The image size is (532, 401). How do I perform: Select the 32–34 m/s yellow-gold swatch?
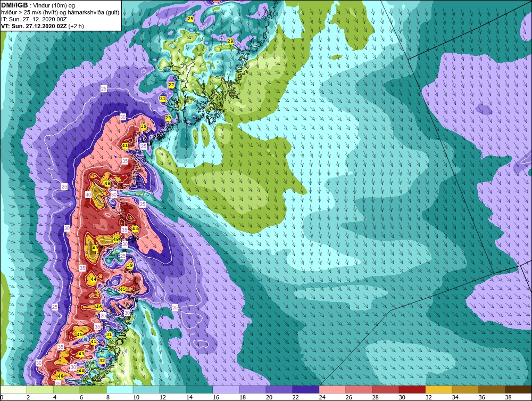coord(439,389)
